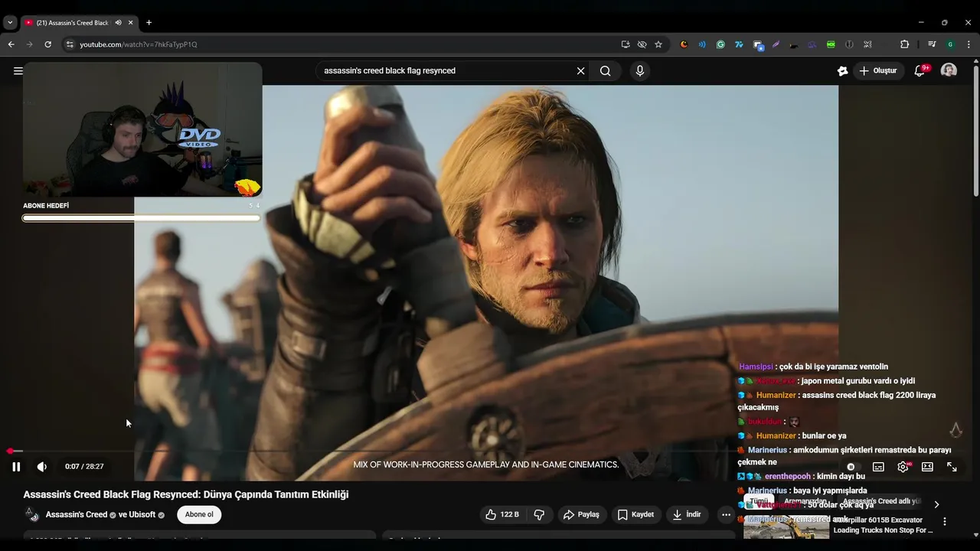Reload the page with refresh icon
The width and height of the screenshot is (980, 551).
tap(47, 44)
